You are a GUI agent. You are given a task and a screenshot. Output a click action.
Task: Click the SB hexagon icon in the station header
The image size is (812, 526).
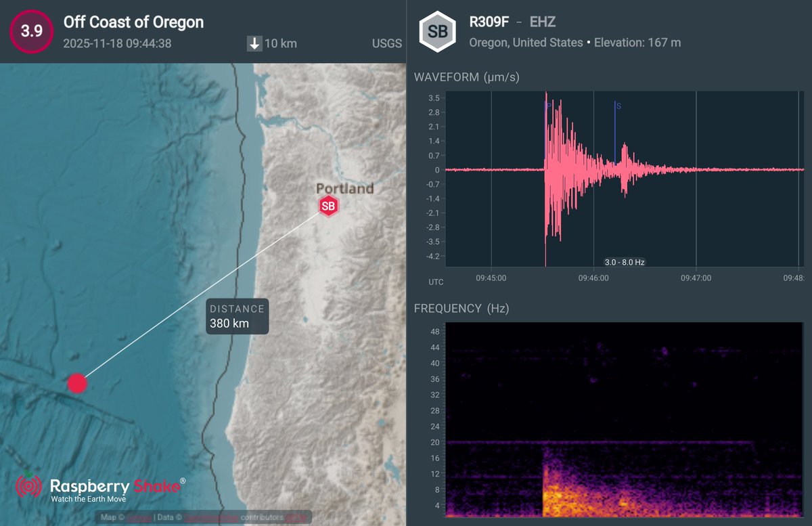point(437,30)
